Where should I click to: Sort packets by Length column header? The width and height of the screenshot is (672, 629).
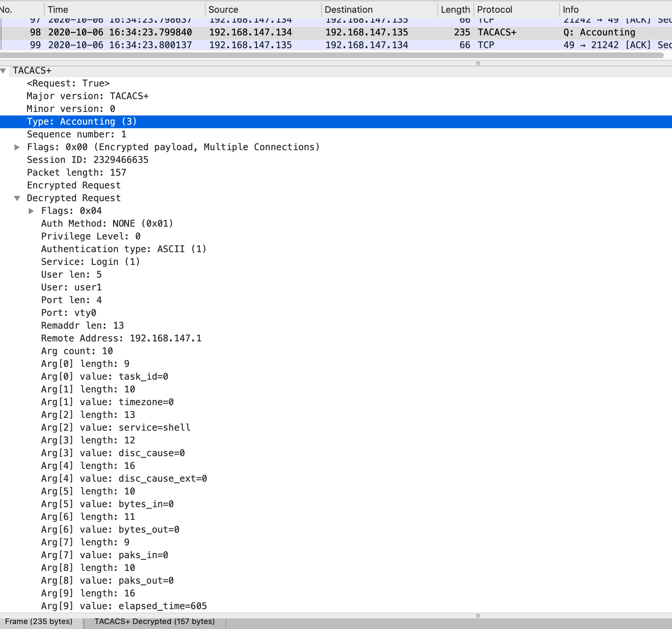(x=456, y=10)
